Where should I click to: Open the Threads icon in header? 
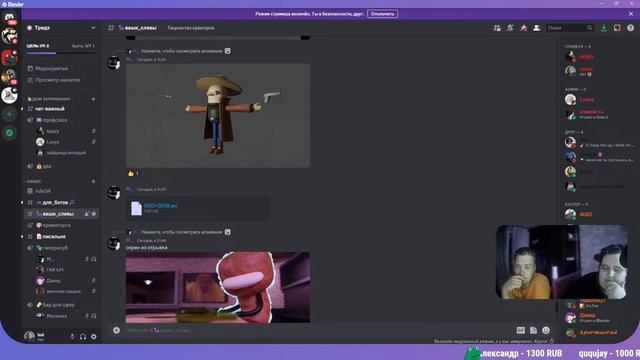[497, 28]
